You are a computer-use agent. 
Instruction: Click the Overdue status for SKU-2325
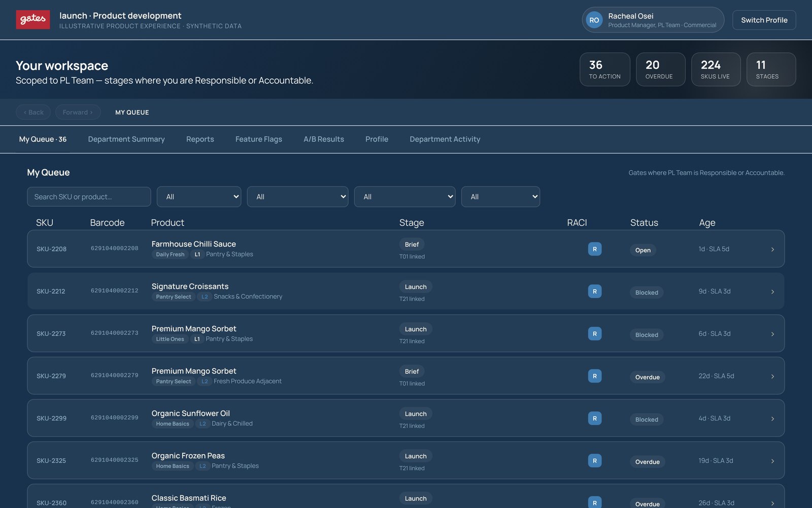648,462
